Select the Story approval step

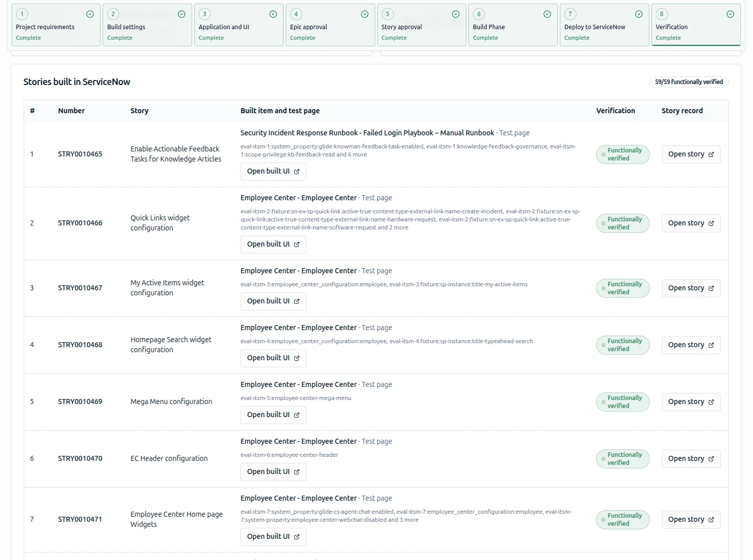pyautogui.click(x=422, y=25)
